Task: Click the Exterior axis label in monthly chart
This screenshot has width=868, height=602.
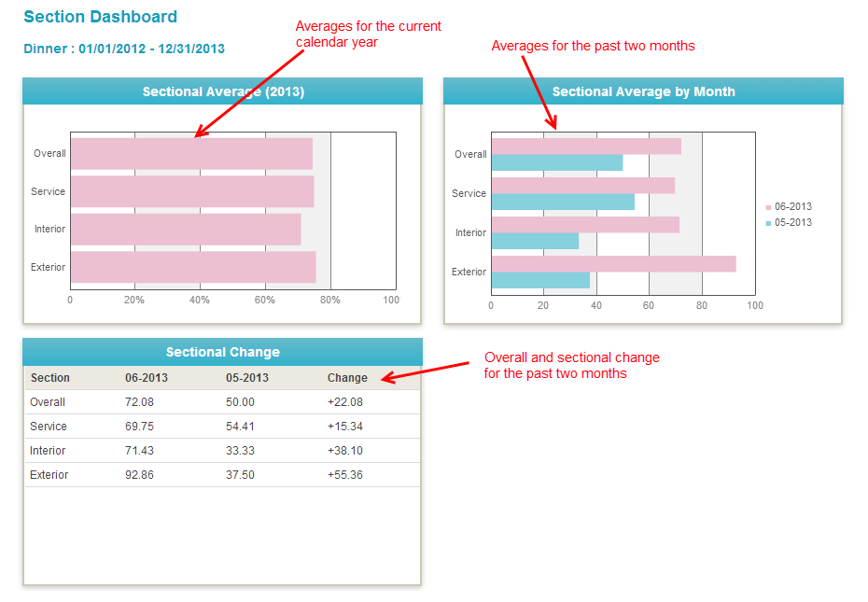Action: pos(469,272)
